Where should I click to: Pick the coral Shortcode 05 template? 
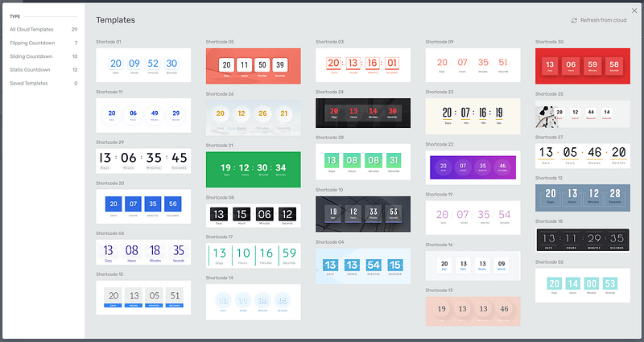tap(254, 65)
